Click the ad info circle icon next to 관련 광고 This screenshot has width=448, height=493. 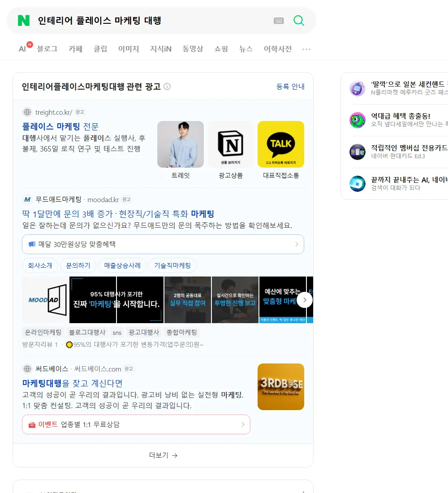pyautogui.click(x=167, y=86)
